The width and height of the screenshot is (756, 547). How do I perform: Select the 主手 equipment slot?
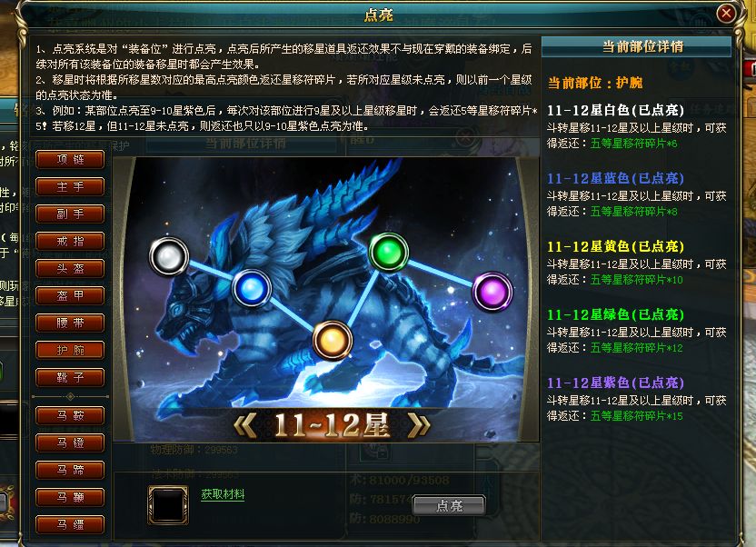coord(70,186)
